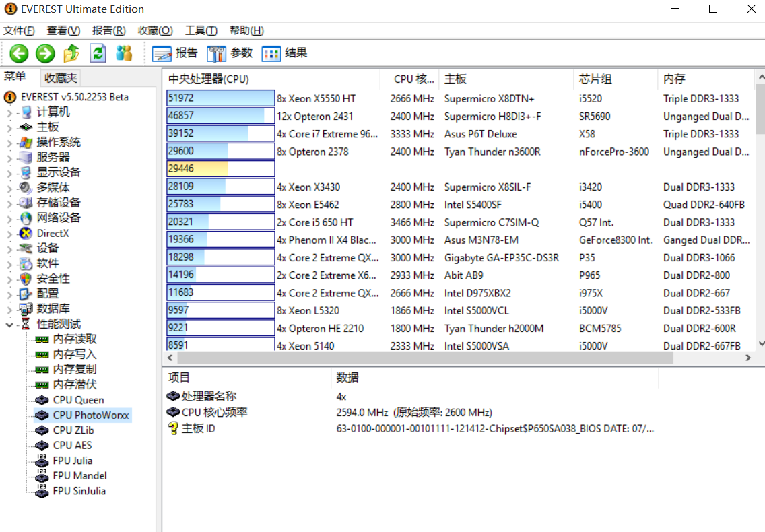This screenshot has height=532, width=765.
Task: Click the horizontal scrollbar right arrow
Action: coord(748,358)
